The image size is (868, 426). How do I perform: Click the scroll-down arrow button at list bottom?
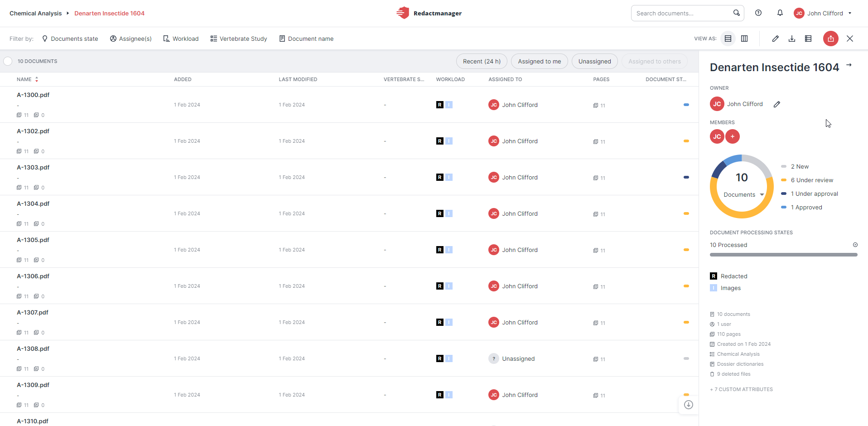689,405
